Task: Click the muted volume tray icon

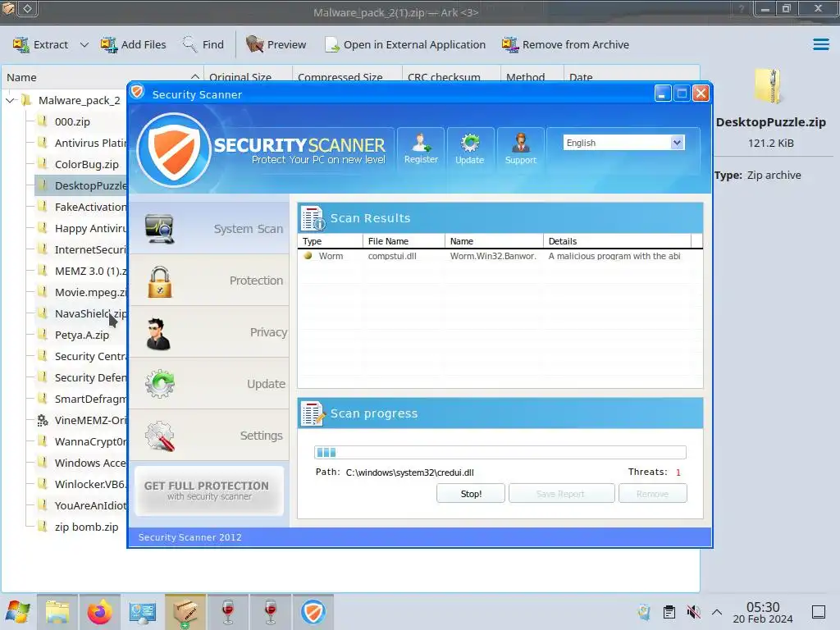Action: tap(693, 612)
